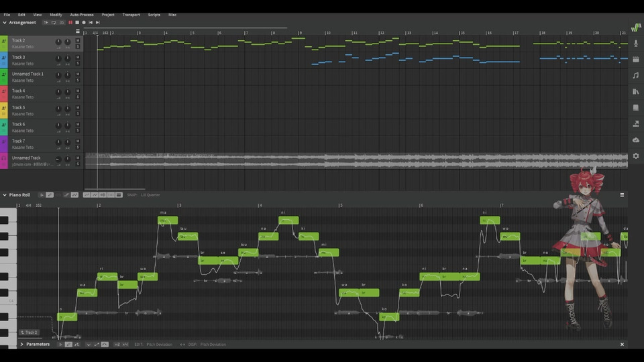
Task: Jump to the project end
Action: [98, 23]
